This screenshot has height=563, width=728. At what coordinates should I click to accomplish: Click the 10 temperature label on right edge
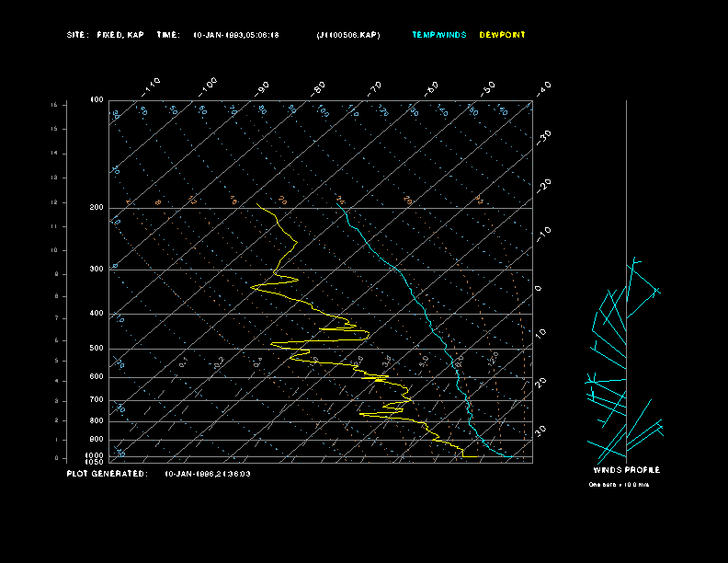pos(540,334)
